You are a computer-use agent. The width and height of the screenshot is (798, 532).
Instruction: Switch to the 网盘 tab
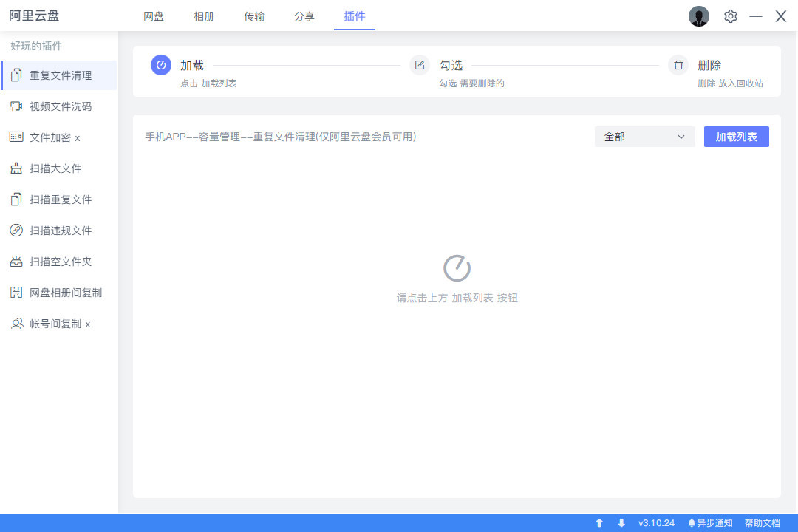[x=154, y=16]
